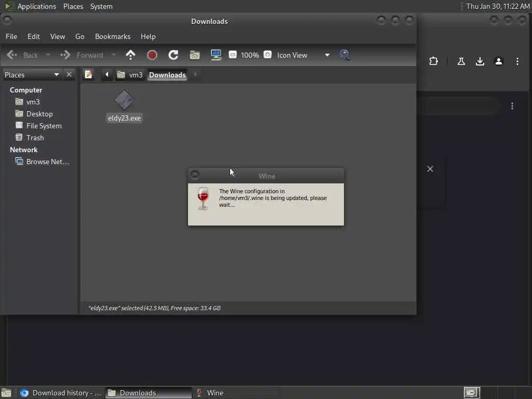Click the clock Thu Jan 30 11:22 AM

498,6
